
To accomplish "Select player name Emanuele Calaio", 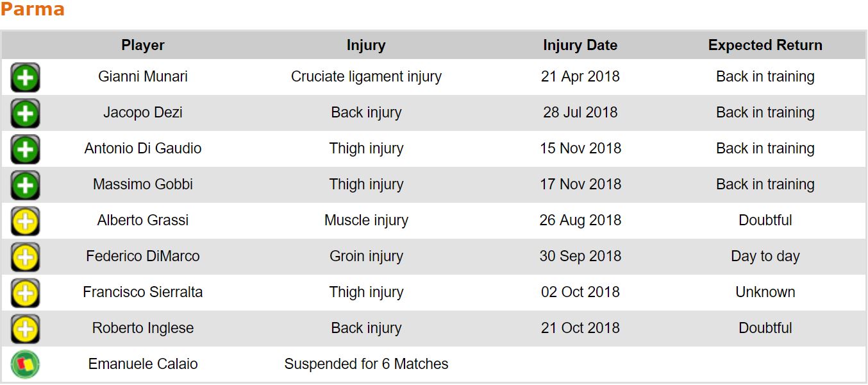I will click(x=143, y=364).
